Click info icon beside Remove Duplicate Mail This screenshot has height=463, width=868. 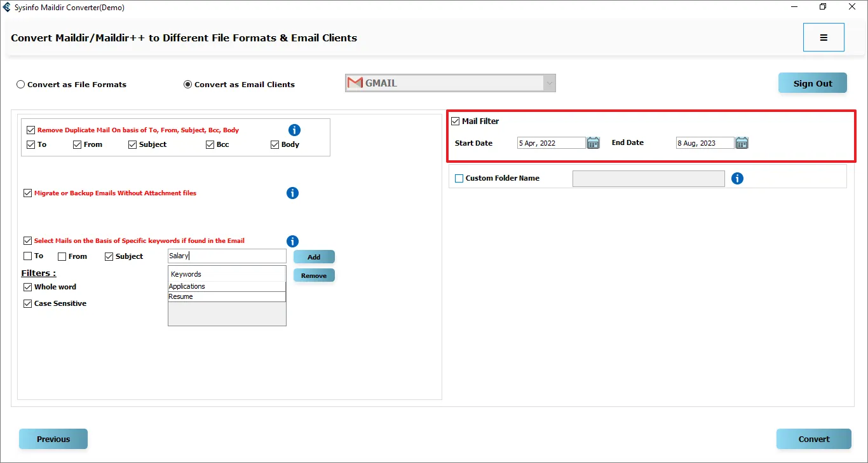294,130
